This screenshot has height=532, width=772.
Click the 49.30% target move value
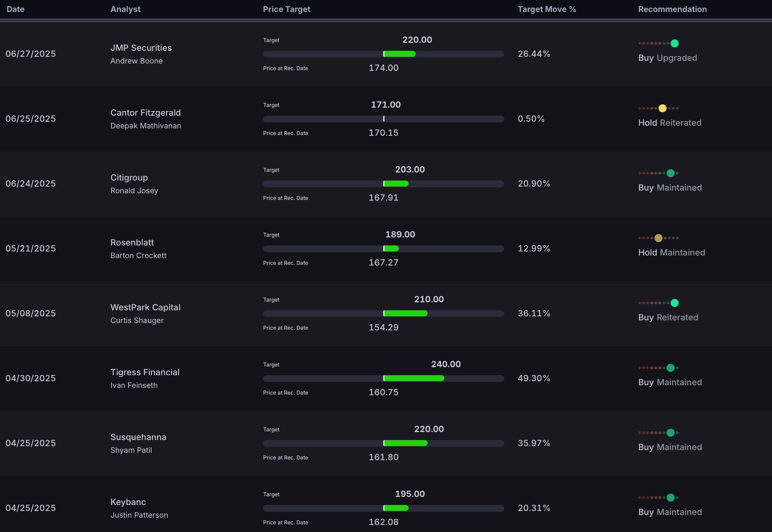[x=534, y=378]
